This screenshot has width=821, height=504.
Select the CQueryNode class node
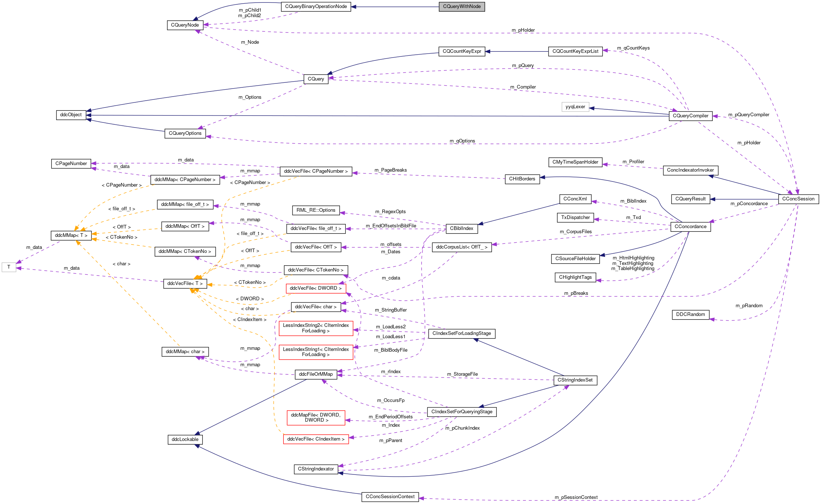[185, 25]
